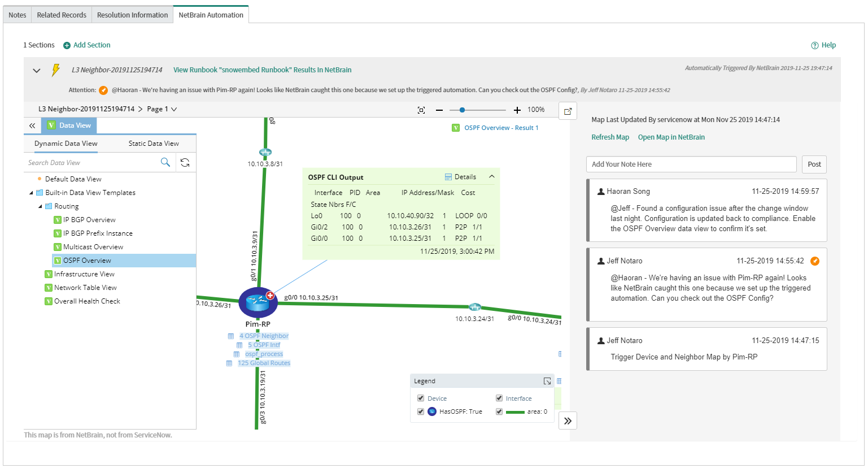Toggle the Interface legend checkbox

click(499, 398)
